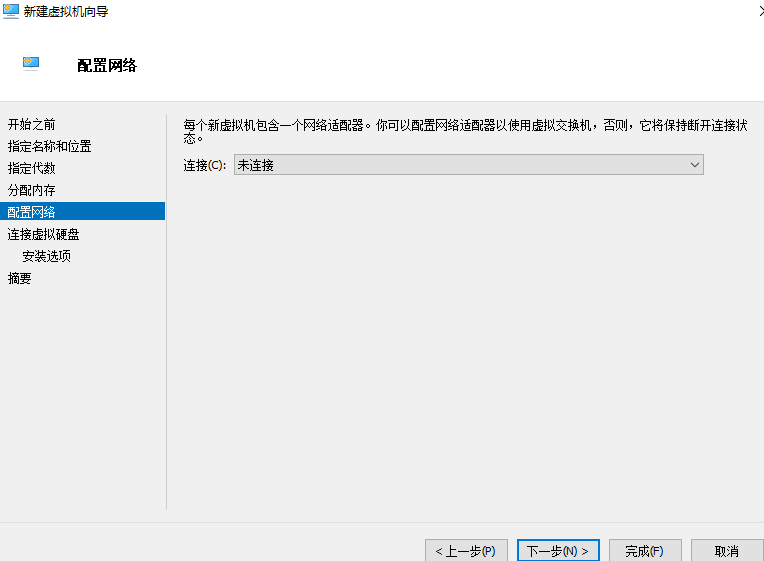This screenshot has width=764, height=561.
Task: Open the 连接(C) dropdown showing 未连接
Action: [469, 165]
